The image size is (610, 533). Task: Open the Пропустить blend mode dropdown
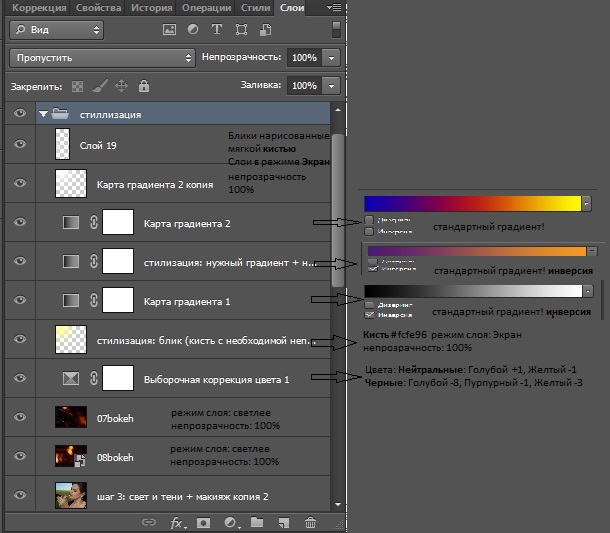tap(101, 58)
